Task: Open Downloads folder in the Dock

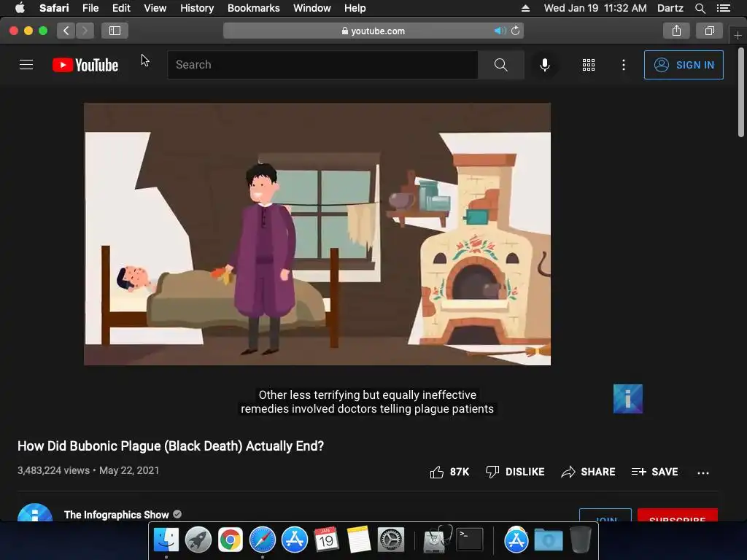Action: pos(549,540)
